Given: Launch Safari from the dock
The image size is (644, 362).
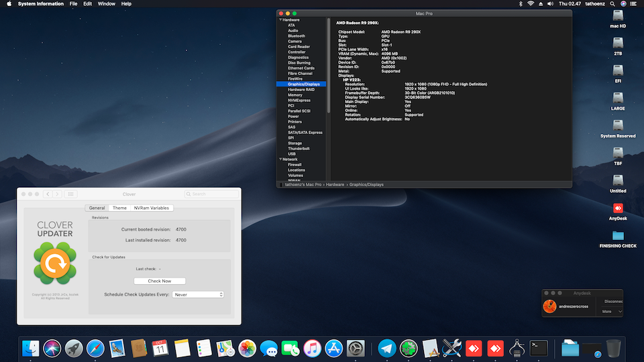Looking at the screenshot, I should point(95,348).
